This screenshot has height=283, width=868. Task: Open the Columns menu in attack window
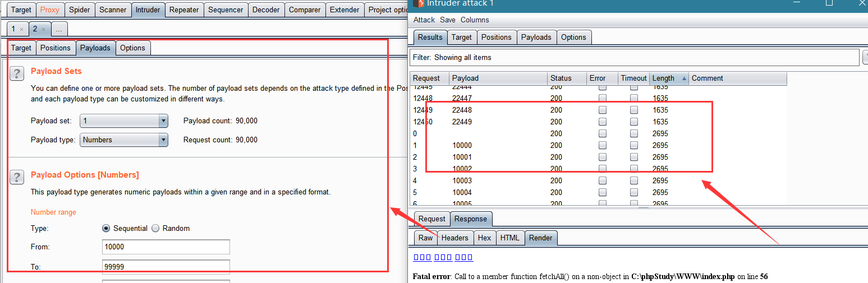pos(475,20)
